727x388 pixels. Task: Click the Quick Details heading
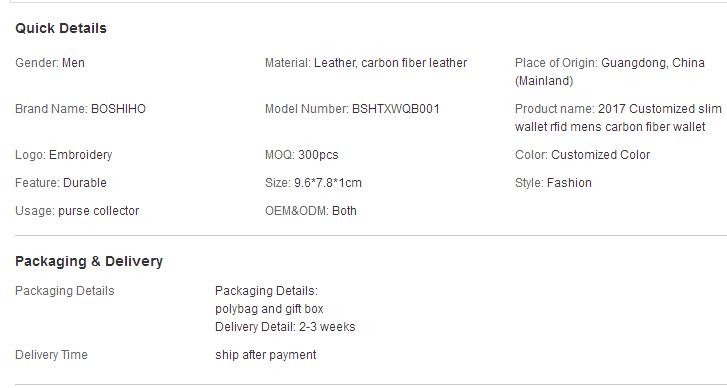click(x=61, y=28)
